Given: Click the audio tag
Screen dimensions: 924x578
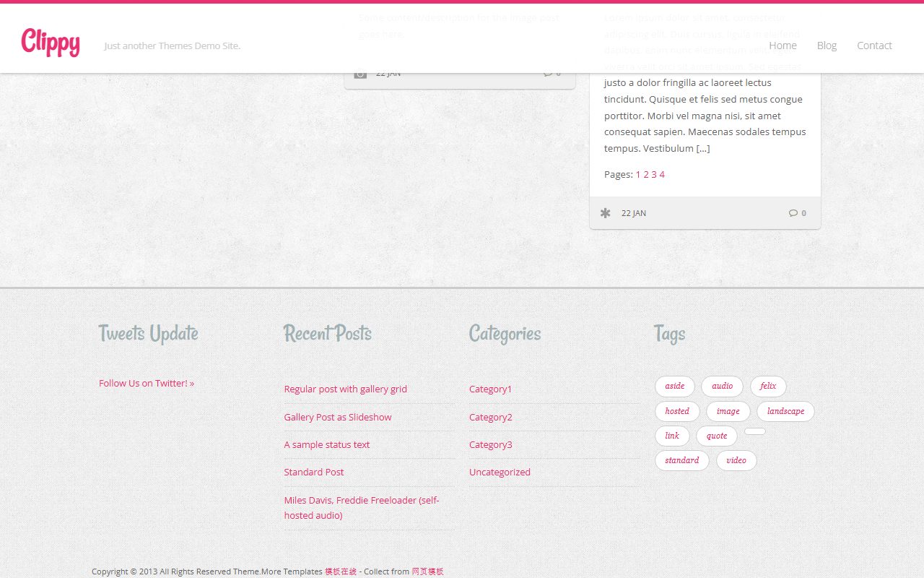Looking at the screenshot, I should point(723,386).
